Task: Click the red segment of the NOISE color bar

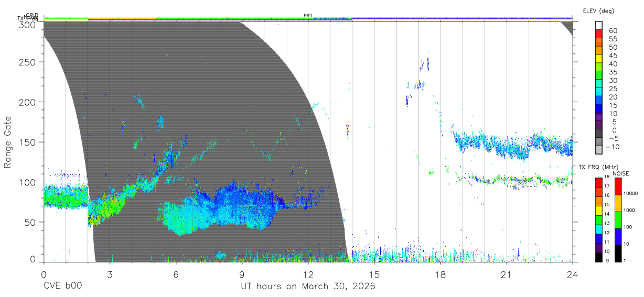Action: click(618, 186)
